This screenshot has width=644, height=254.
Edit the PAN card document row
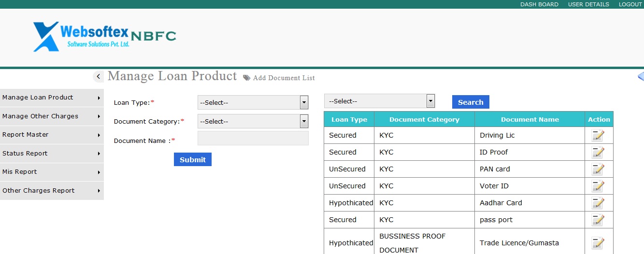(x=598, y=169)
